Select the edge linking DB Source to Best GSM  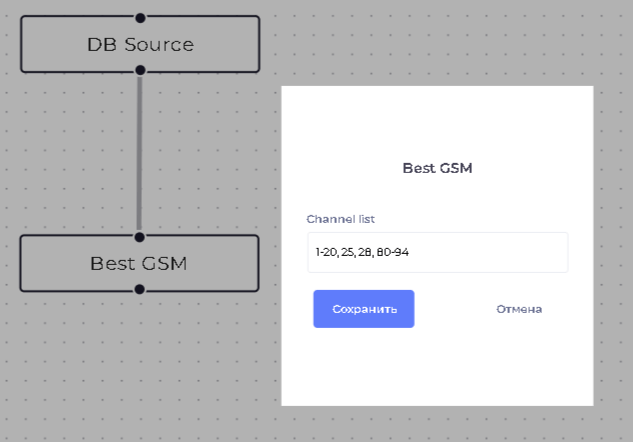(139, 155)
